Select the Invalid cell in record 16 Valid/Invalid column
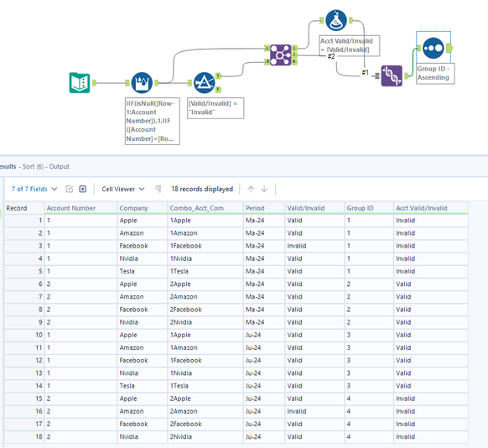The width and height of the screenshot is (488, 448). [x=314, y=411]
